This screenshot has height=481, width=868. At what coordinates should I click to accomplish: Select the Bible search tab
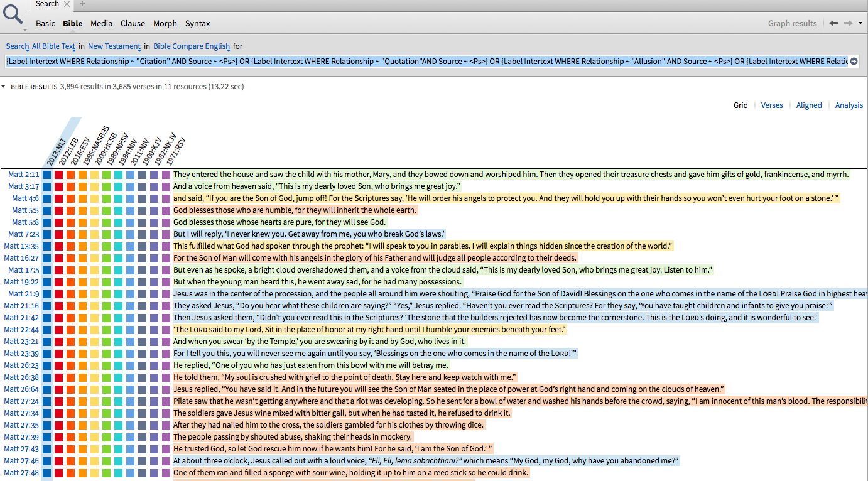click(x=73, y=23)
